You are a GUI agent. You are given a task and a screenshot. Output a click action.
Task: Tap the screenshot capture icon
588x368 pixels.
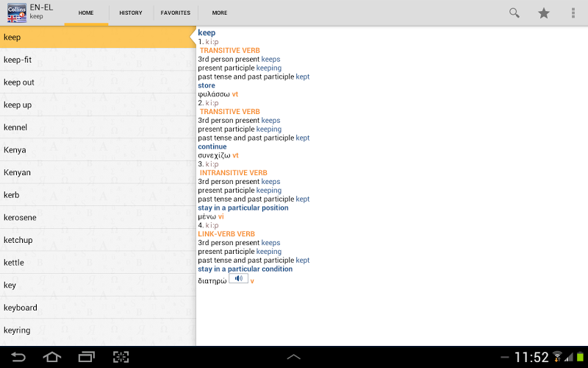pos(121,357)
